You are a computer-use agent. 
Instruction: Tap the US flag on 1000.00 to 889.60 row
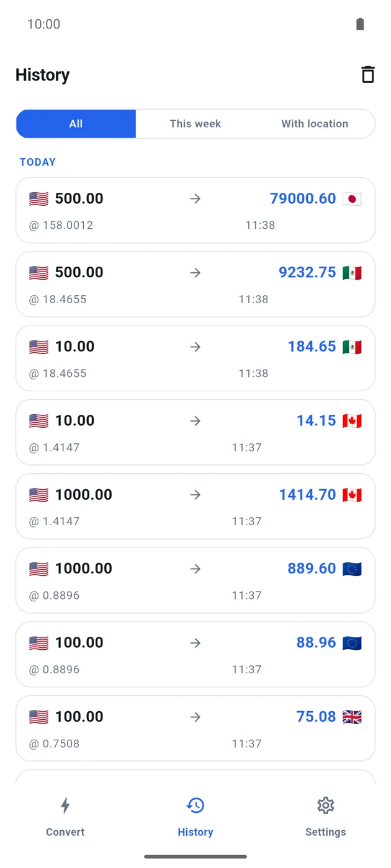[38, 569]
